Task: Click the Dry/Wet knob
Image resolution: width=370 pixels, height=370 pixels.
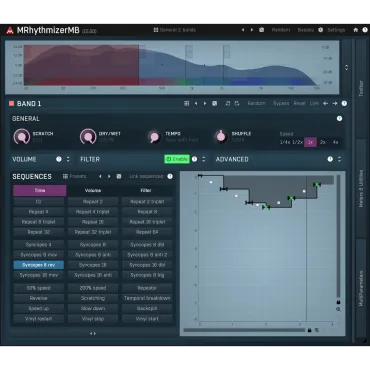Action: 88,137
